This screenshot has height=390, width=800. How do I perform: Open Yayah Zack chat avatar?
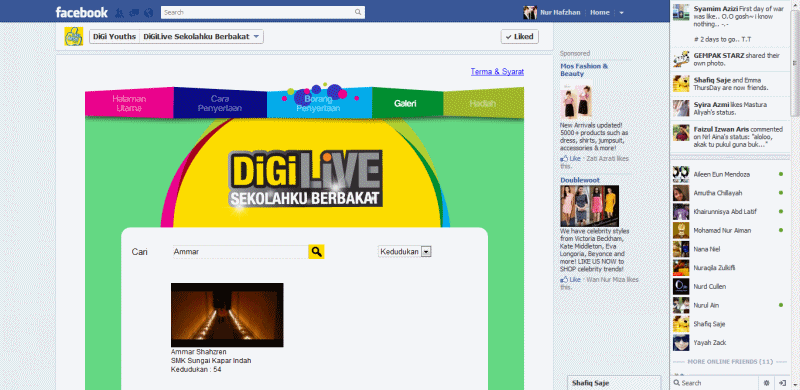point(681,343)
